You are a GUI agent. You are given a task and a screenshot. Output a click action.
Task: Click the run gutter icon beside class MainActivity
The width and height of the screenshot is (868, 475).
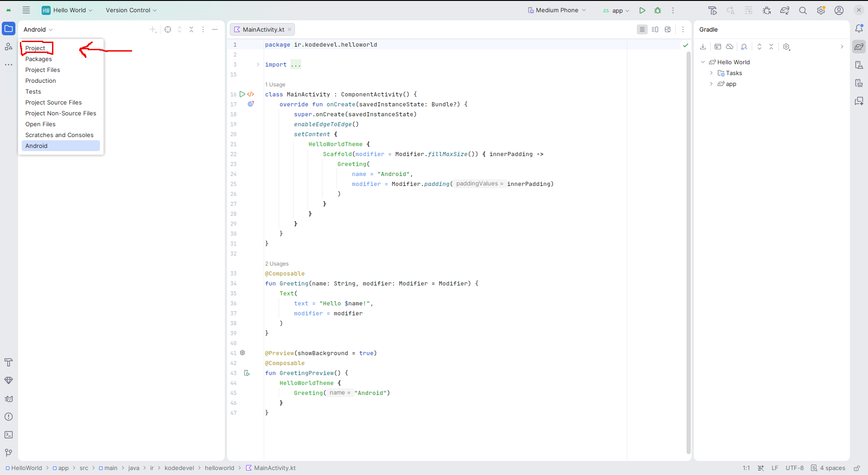pos(242,94)
